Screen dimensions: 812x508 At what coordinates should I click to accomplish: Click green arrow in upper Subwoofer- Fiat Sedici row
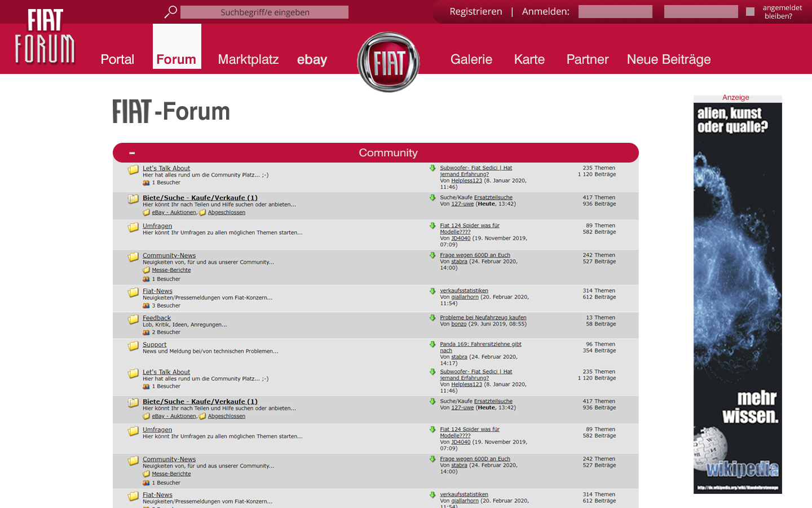433,168
